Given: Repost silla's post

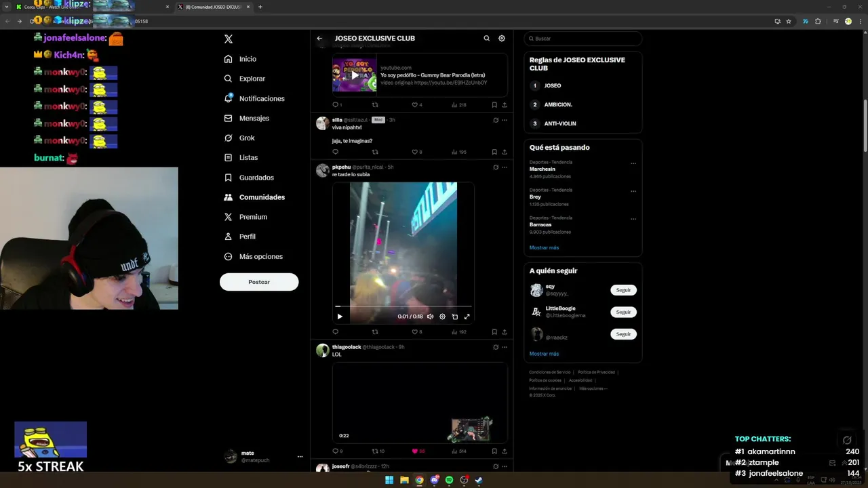Looking at the screenshot, I should pyautogui.click(x=375, y=152).
